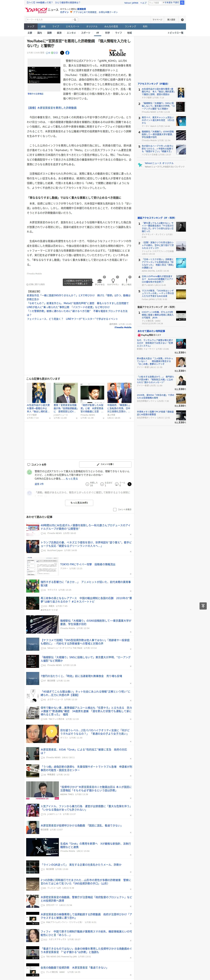Open 返信 2件 replies link
This screenshot has width=210, height=980.
coord(39,484)
